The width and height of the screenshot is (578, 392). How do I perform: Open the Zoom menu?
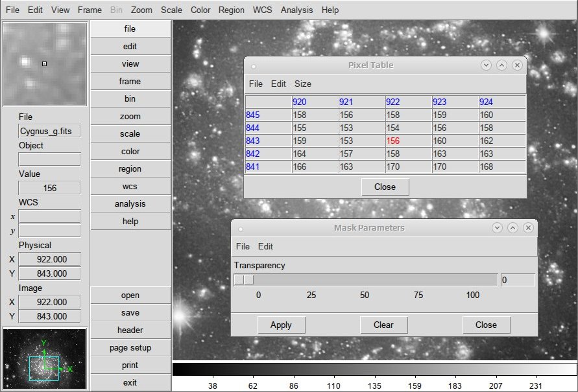(x=141, y=10)
